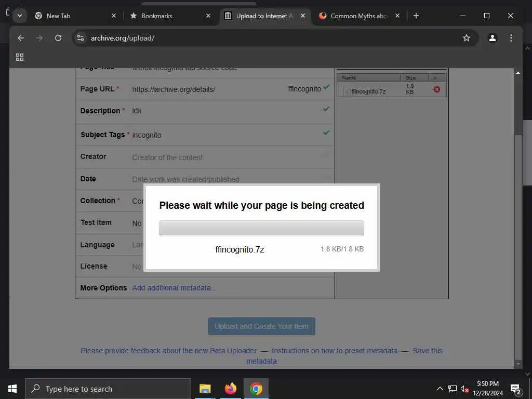532x399 pixels.
Task: Open the Chrome profile icon
Action: (493, 38)
